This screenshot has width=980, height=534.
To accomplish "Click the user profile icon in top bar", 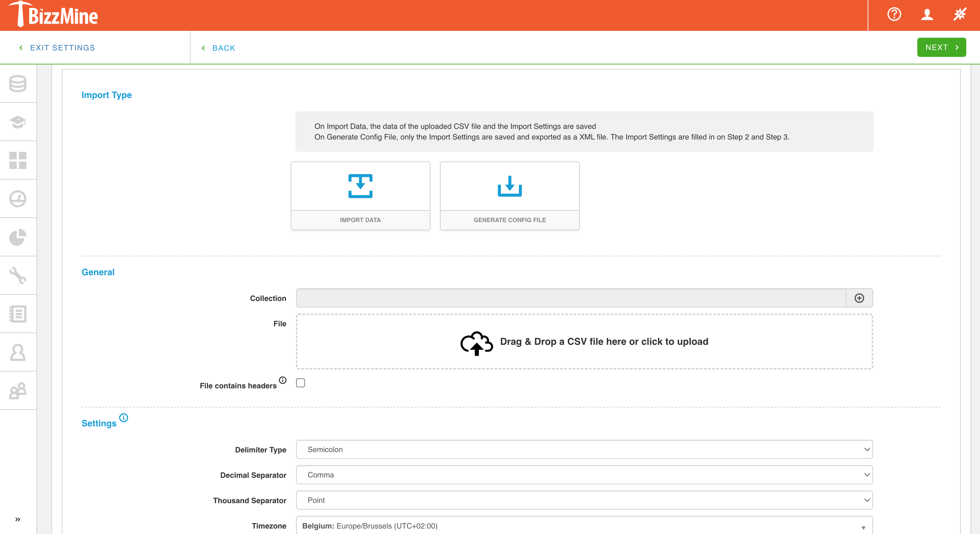I will [927, 15].
